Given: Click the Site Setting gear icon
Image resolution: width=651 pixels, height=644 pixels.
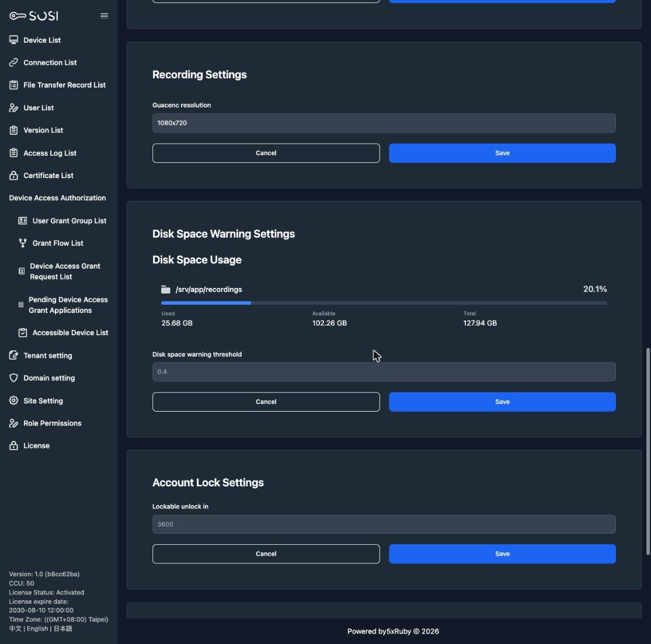Looking at the screenshot, I should [13, 401].
